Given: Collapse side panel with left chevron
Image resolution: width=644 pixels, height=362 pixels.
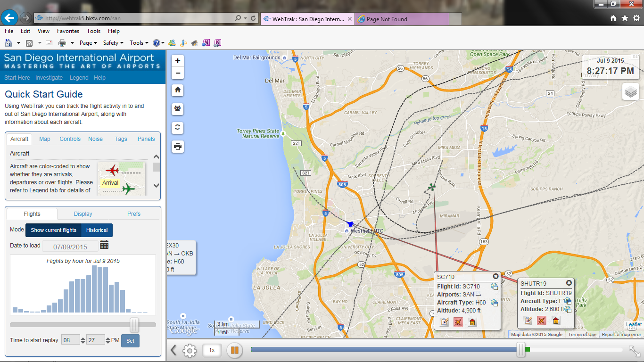Looking at the screenshot, I should [x=173, y=350].
